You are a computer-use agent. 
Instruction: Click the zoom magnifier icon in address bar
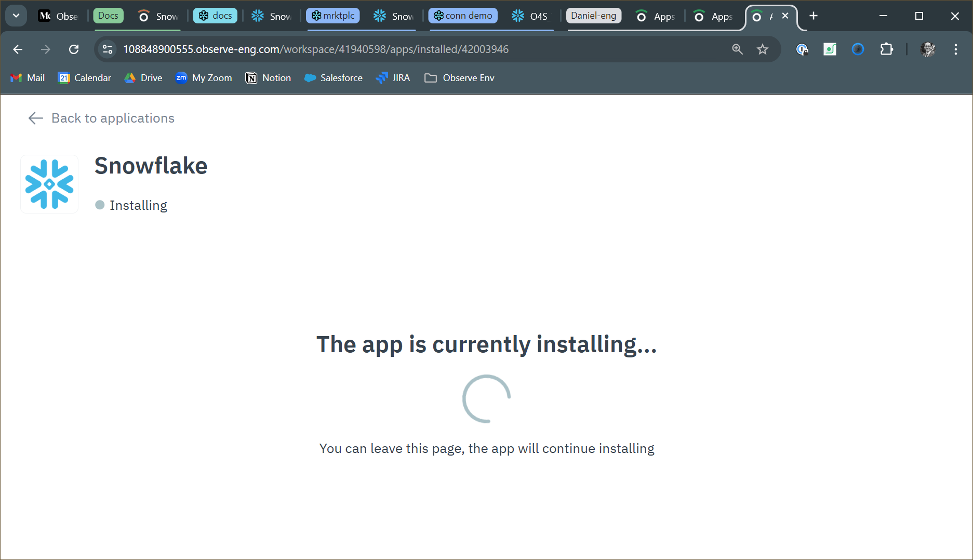737,49
